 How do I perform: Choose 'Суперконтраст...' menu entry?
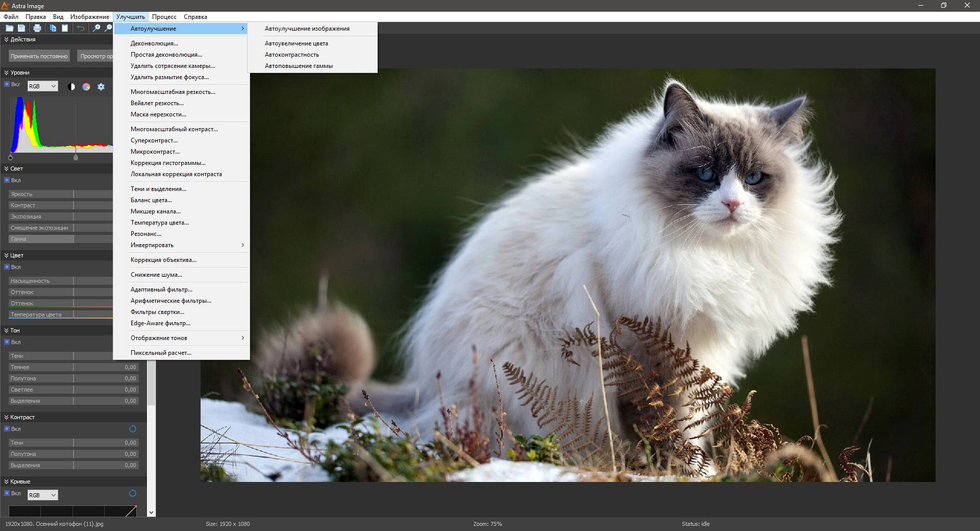pos(182,140)
